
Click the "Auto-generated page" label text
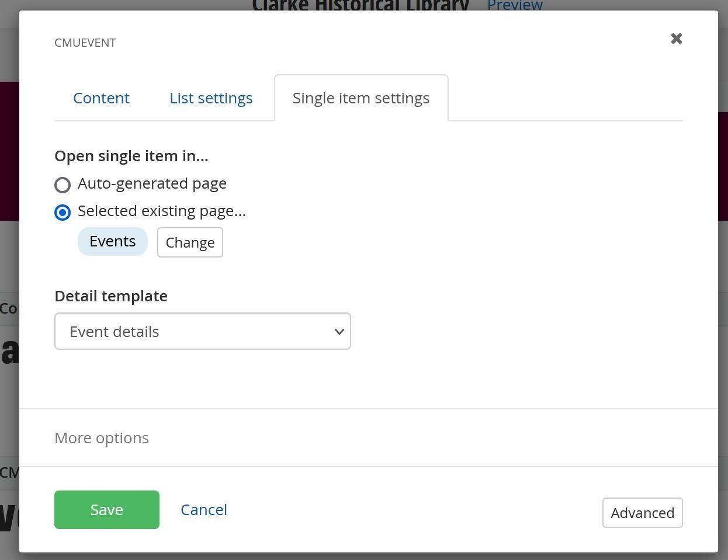[x=152, y=183]
